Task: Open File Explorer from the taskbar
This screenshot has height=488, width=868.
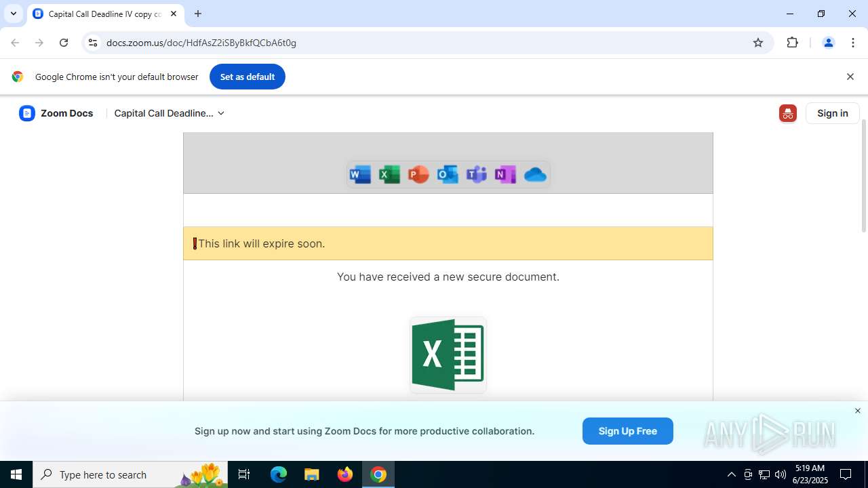Action: [312, 474]
